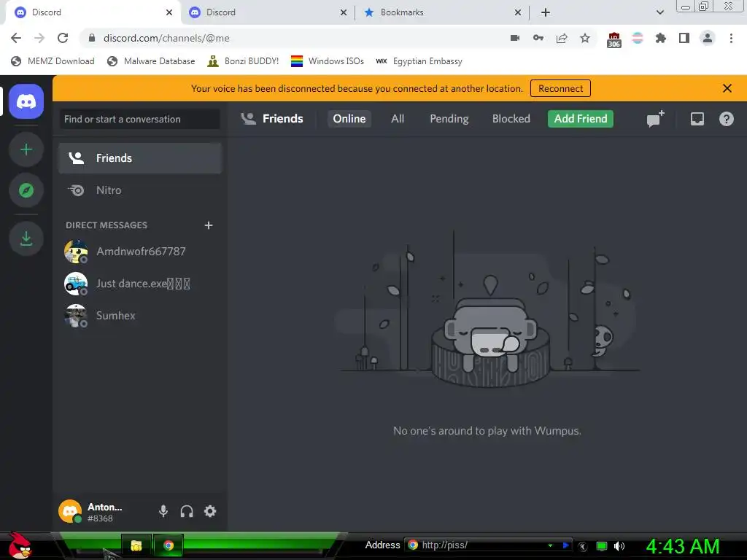
Task: Open Nitro page in sidebar
Action: point(140,190)
